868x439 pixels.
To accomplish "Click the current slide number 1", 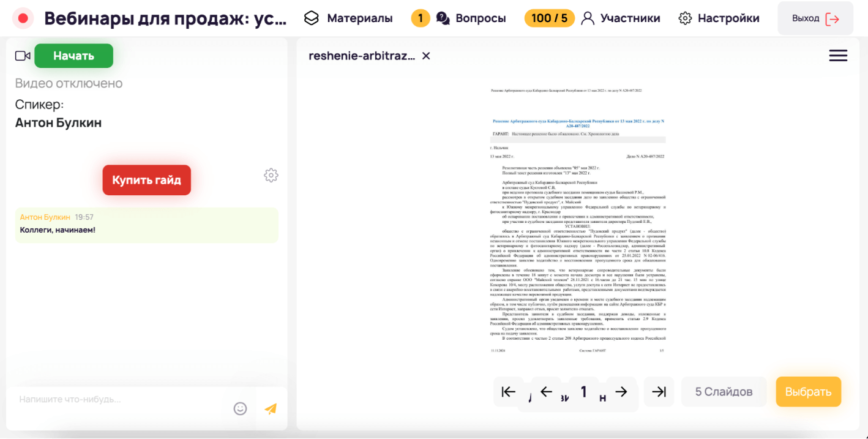I will (x=584, y=392).
